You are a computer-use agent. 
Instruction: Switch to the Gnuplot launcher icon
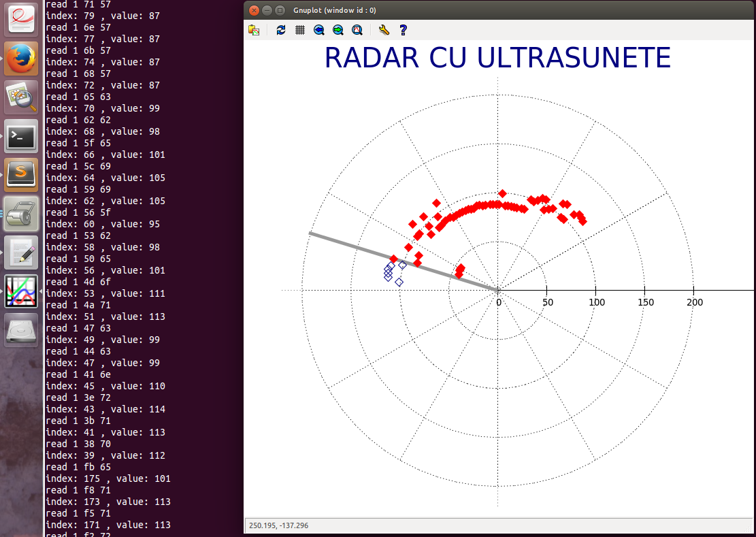click(x=21, y=291)
